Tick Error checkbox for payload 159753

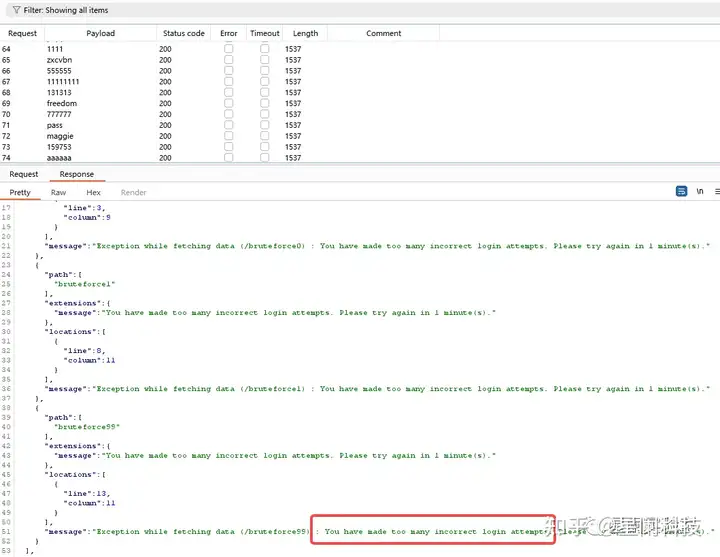point(229,147)
